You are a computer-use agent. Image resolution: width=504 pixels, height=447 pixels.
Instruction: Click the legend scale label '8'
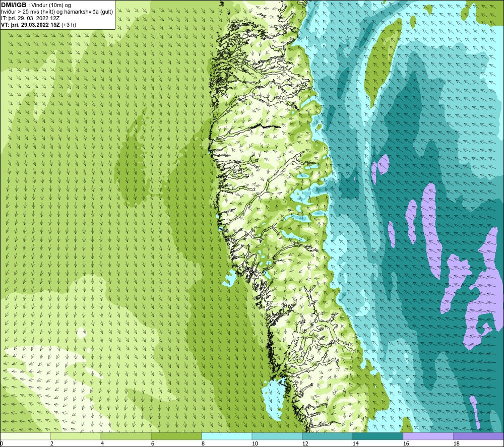click(x=203, y=443)
